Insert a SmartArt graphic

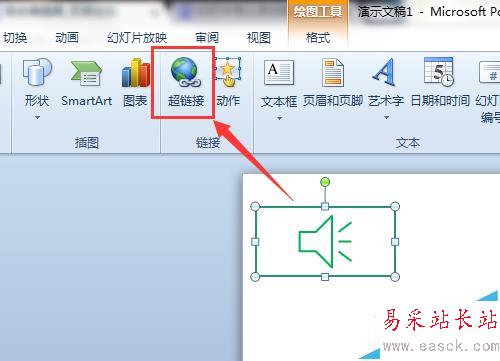[x=86, y=83]
